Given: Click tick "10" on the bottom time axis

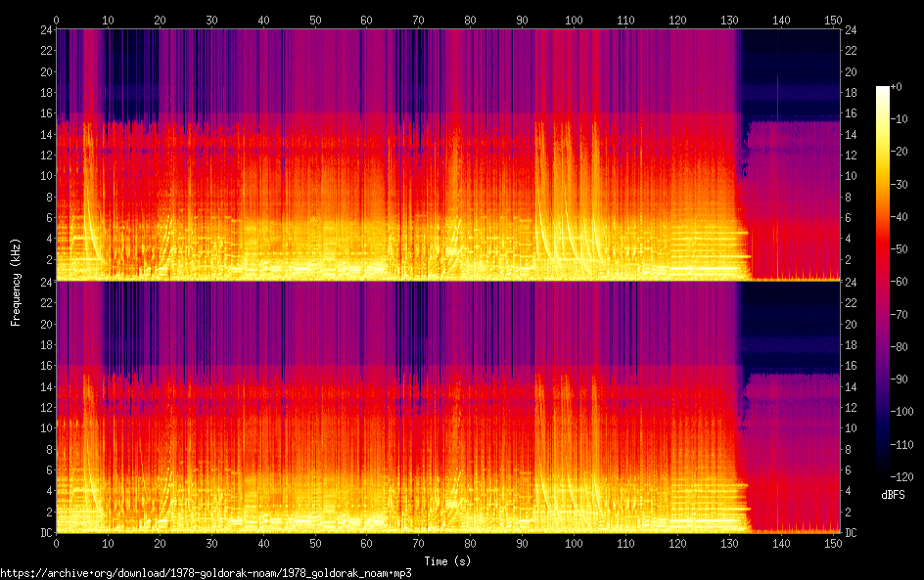Looking at the screenshot, I should click(x=108, y=544).
